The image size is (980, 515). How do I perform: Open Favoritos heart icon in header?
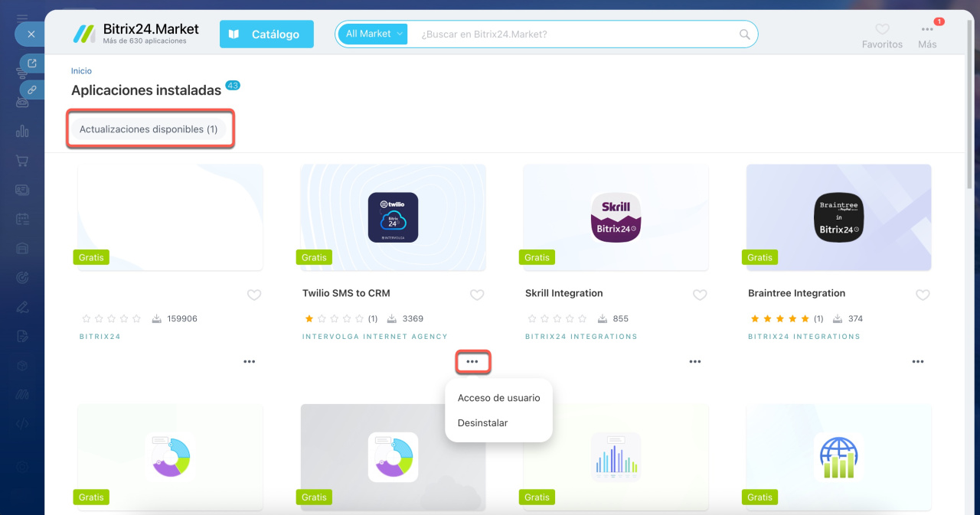click(x=882, y=29)
